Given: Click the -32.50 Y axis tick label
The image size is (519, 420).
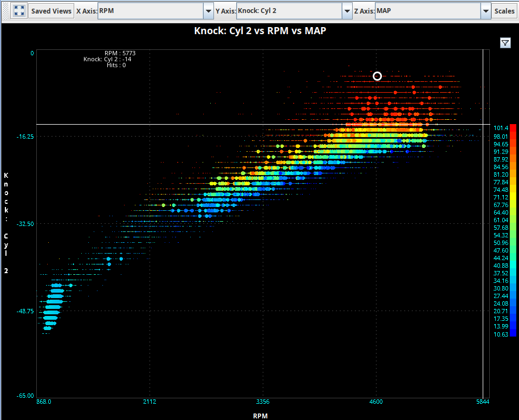Looking at the screenshot, I should point(25,223).
